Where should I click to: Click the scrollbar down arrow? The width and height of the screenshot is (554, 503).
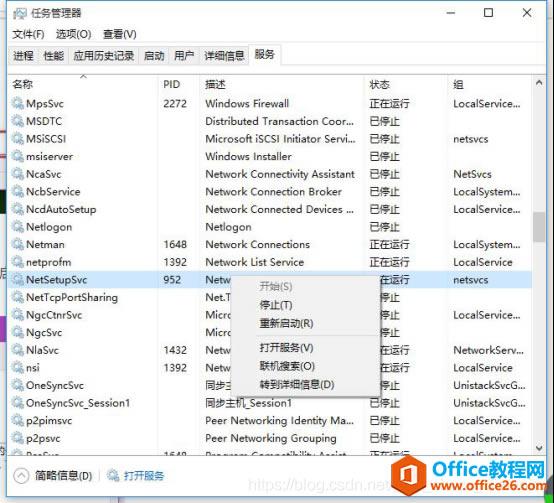(x=539, y=448)
